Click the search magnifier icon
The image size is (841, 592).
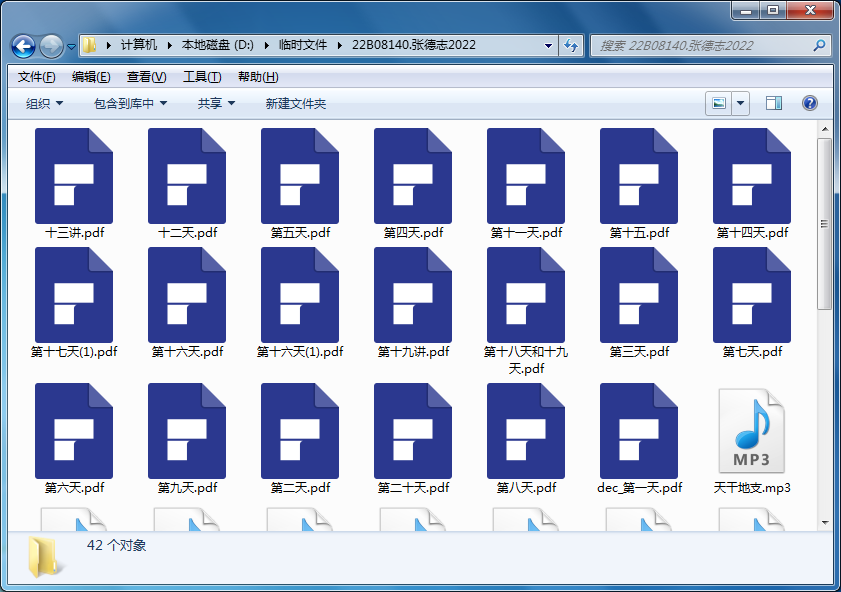coord(819,46)
